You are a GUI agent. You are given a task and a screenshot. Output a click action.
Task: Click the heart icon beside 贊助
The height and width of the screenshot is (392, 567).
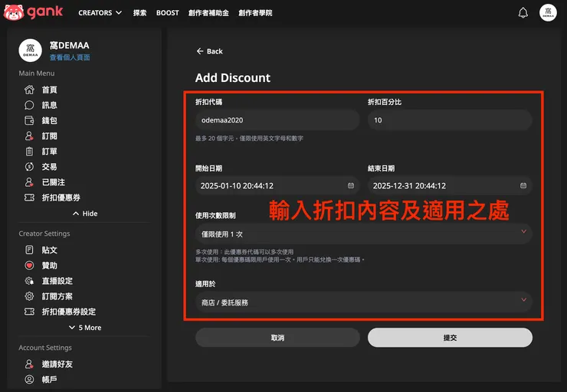coord(29,266)
